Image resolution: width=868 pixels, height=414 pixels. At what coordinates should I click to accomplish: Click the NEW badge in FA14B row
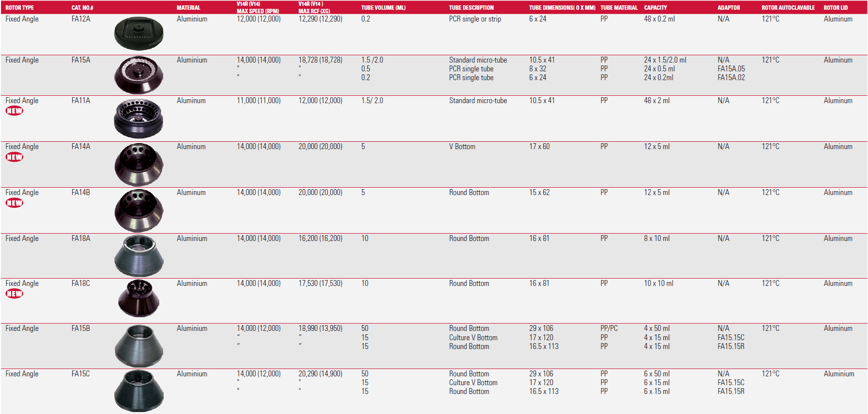[14, 203]
